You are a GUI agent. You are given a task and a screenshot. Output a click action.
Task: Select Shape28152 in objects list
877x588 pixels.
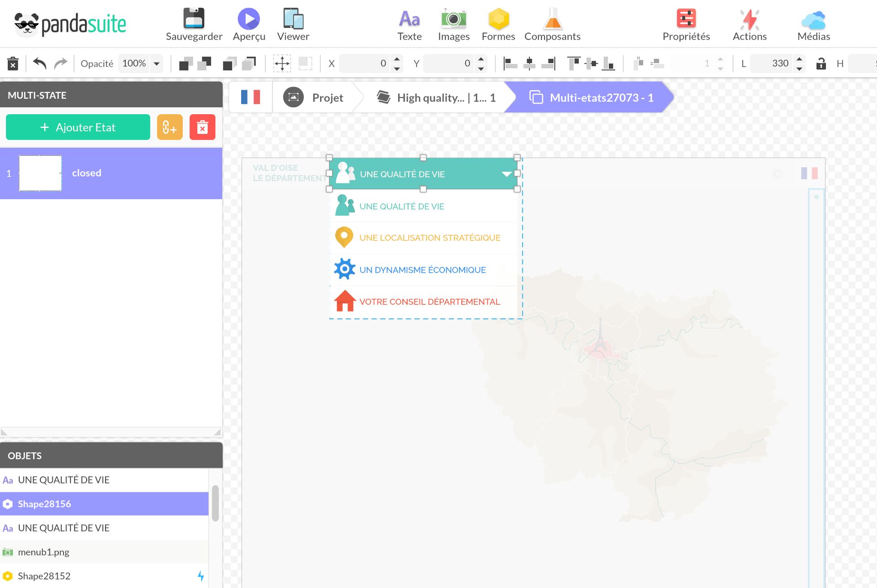(44, 576)
